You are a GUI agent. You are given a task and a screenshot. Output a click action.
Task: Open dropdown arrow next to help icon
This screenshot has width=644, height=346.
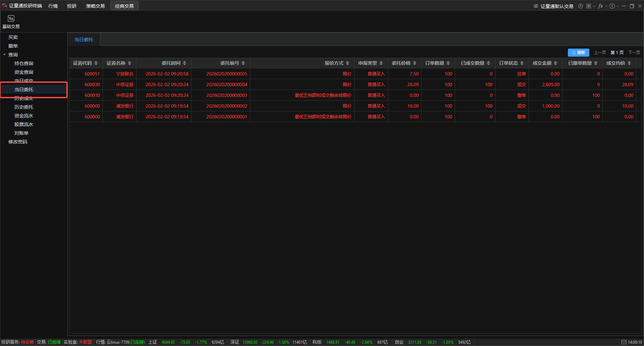coord(618,6)
